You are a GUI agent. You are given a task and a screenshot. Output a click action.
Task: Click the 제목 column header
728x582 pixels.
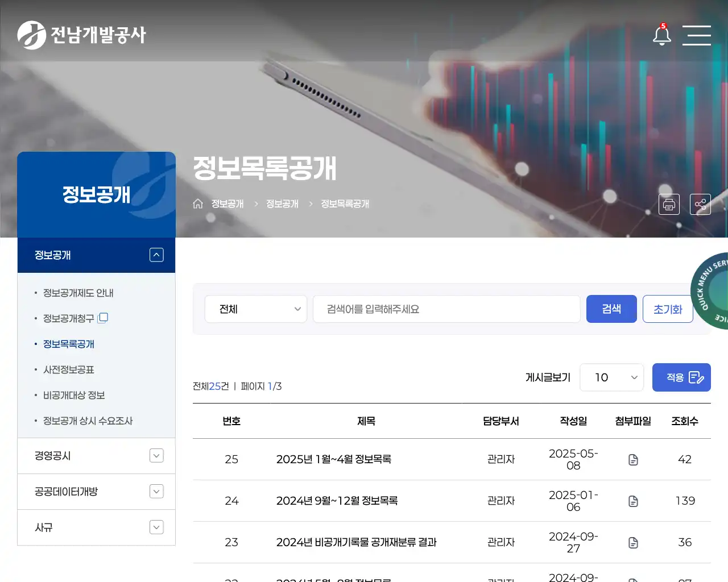coord(366,421)
